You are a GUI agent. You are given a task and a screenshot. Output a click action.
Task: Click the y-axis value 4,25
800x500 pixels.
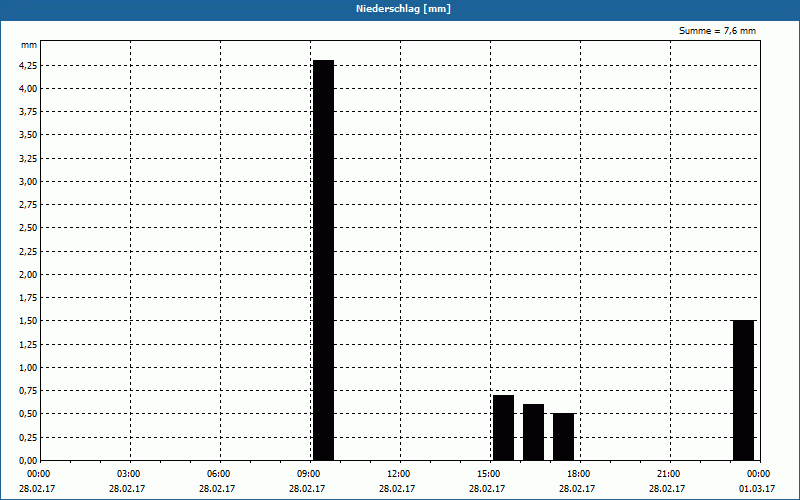tap(28, 65)
